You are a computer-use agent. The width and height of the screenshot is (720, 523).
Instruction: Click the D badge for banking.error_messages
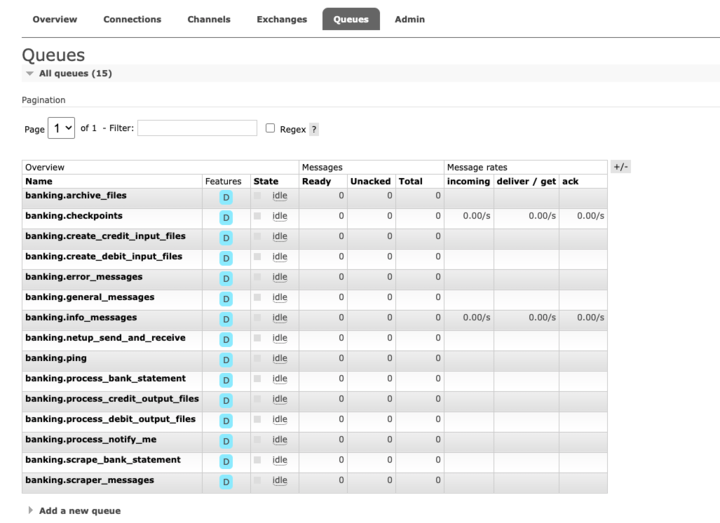coord(226,279)
